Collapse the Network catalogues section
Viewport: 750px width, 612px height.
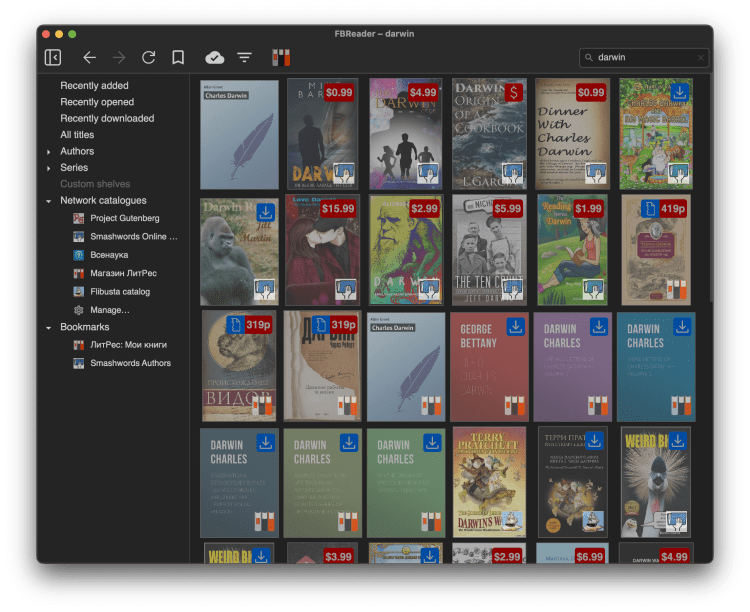49,201
